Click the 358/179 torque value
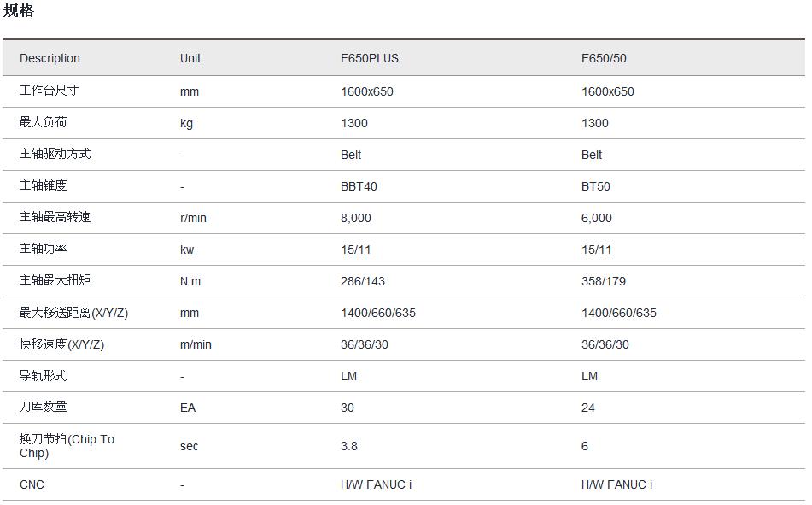The height and width of the screenshot is (505, 812). [x=604, y=281]
